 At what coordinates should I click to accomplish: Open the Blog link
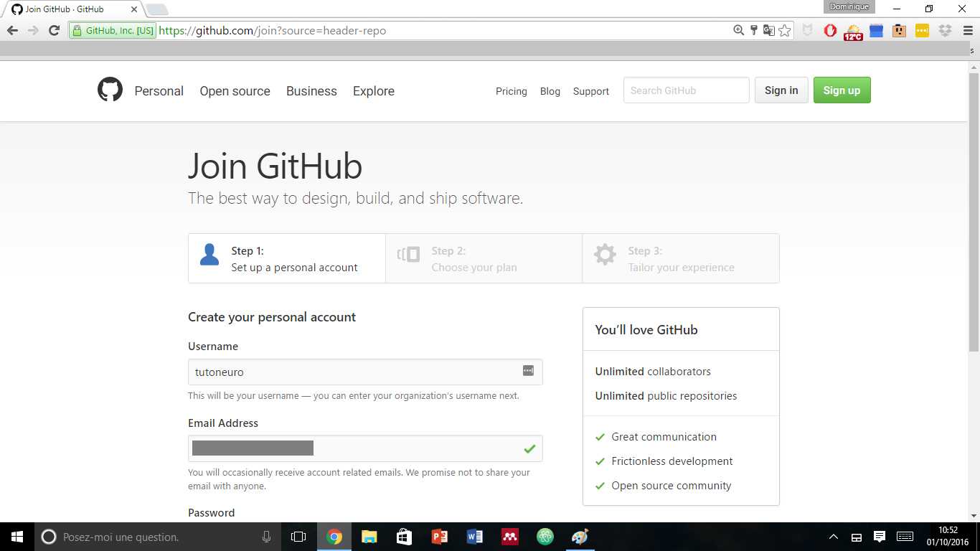click(550, 91)
